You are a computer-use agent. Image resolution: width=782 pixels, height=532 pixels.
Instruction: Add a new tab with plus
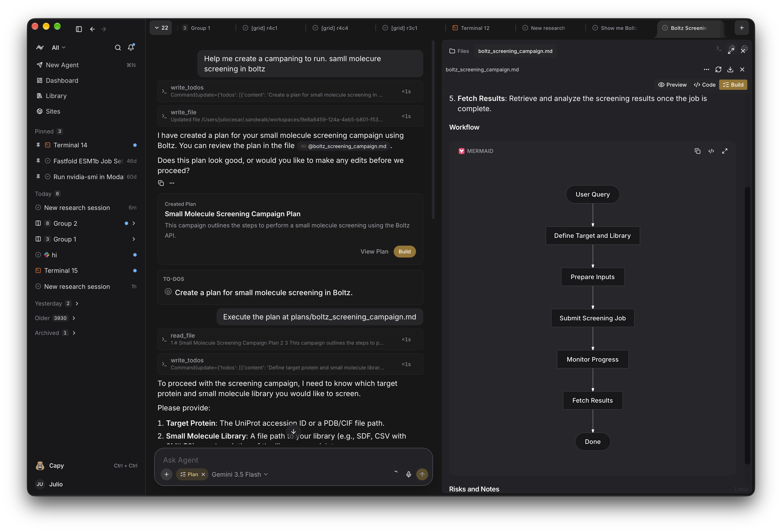pyautogui.click(x=742, y=28)
